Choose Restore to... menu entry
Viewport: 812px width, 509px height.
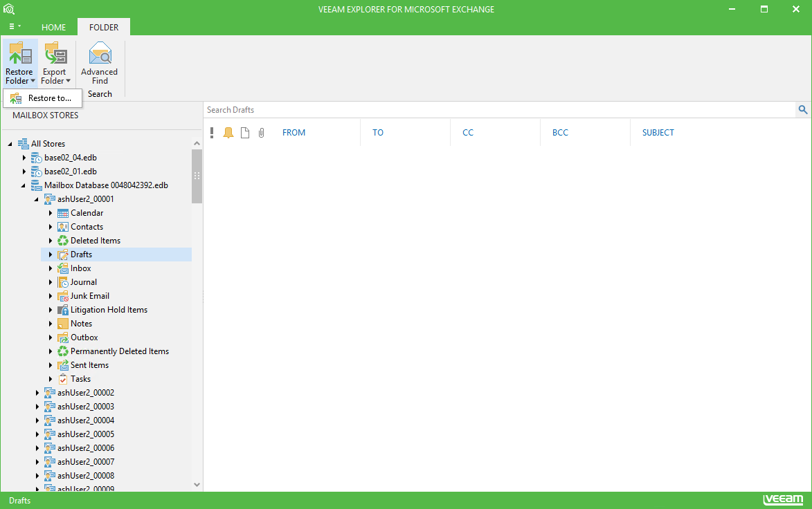[x=42, y=98]
